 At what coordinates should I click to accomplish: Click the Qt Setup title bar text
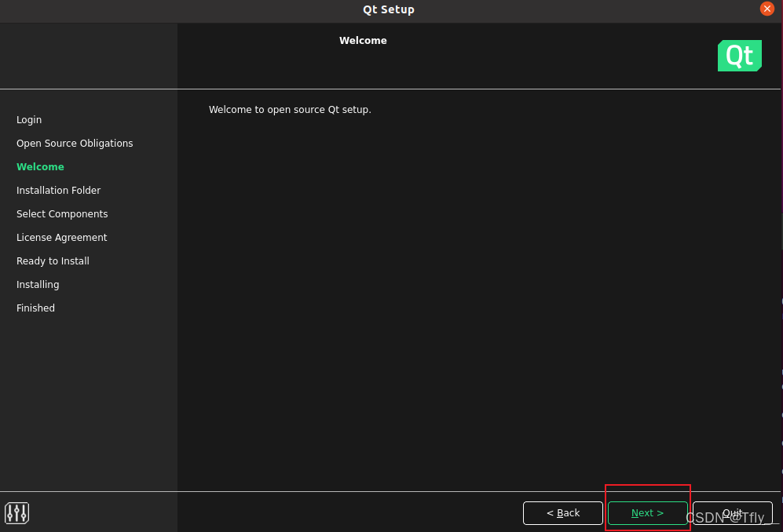point(389,9)
